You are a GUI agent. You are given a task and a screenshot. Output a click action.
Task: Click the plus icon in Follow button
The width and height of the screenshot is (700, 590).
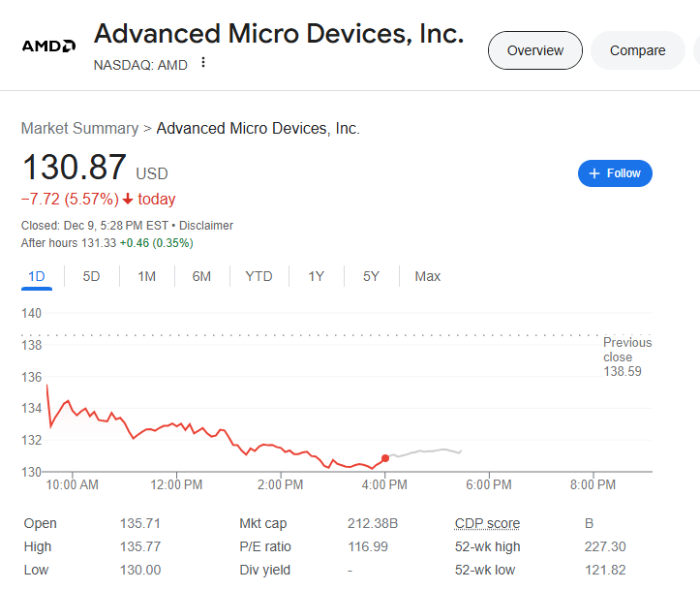pyautogui.click(x=594, y=173)
